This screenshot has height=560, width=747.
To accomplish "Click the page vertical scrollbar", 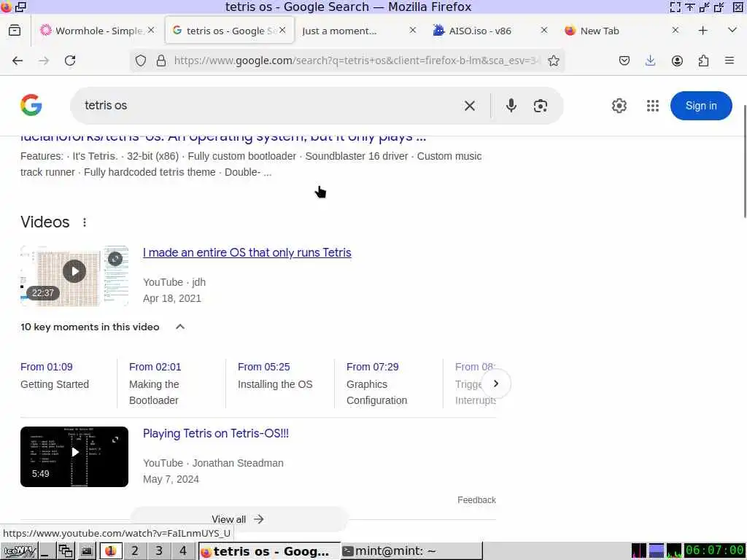I will [x=744, y=162].
